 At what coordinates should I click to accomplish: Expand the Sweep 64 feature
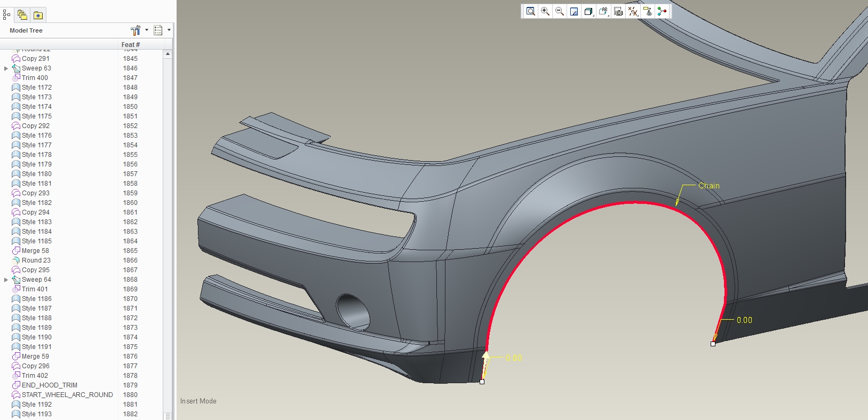pyautogui.click(x=6, y=280)
